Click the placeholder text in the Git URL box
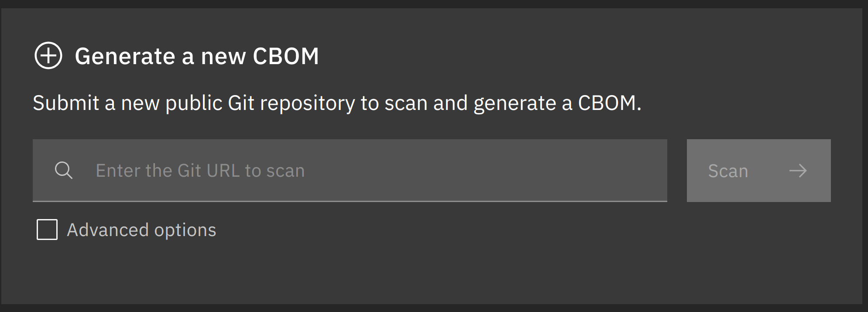The image size is (868, 312). [x=200, y=171]
